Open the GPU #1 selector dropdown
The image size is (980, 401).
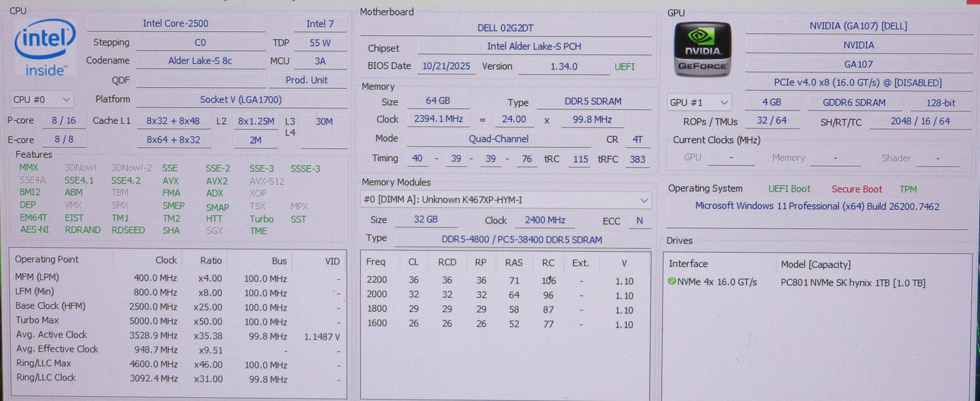(699, 103)
